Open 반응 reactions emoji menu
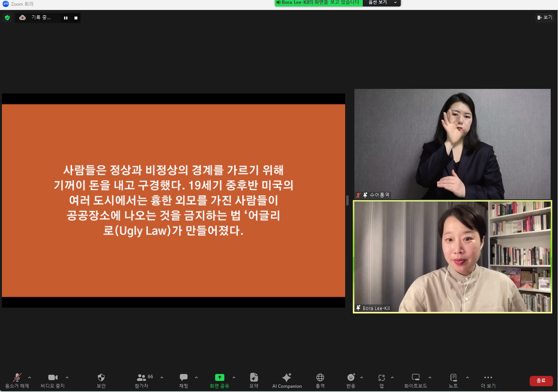Screen dimensions: 558x392 point(351,380)
